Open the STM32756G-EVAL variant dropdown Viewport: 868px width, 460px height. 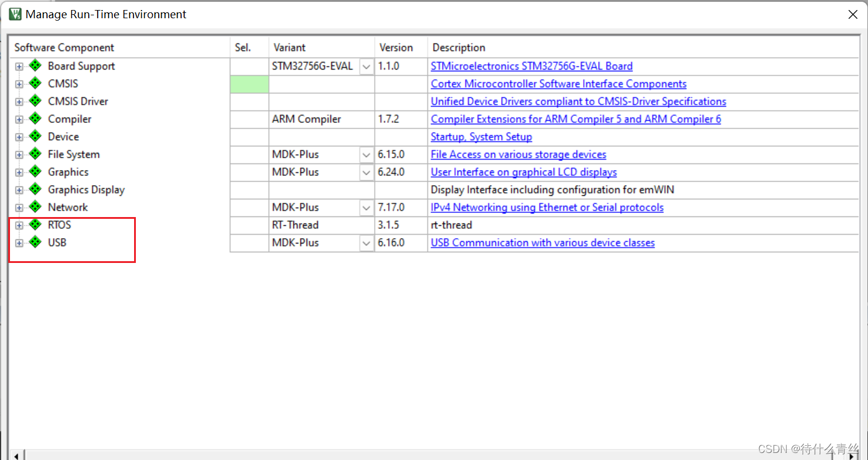(366, 66)
